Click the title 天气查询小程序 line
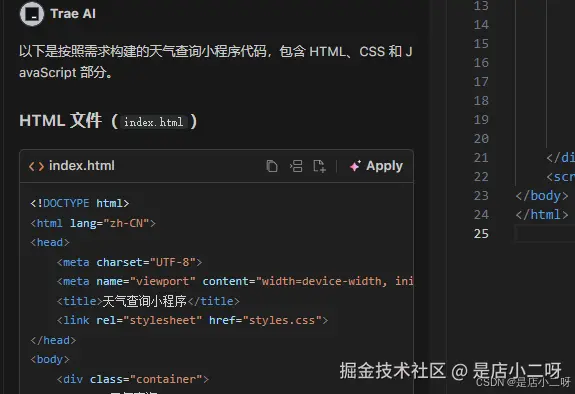Screen dimensions: 575x394 coord(148,301)
